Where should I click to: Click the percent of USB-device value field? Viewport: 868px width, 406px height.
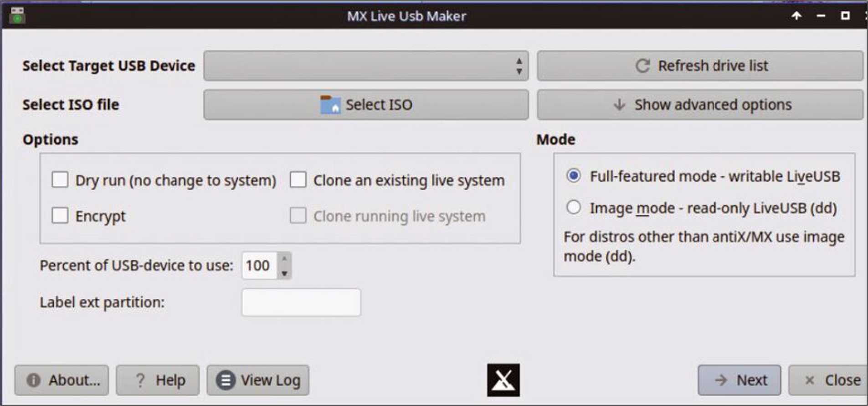(259, 265)
